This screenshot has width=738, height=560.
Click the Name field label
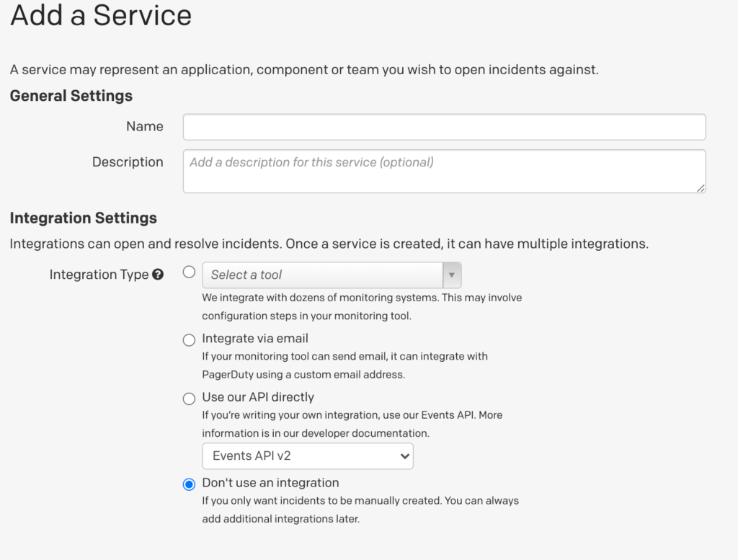(x=145, y=127)
